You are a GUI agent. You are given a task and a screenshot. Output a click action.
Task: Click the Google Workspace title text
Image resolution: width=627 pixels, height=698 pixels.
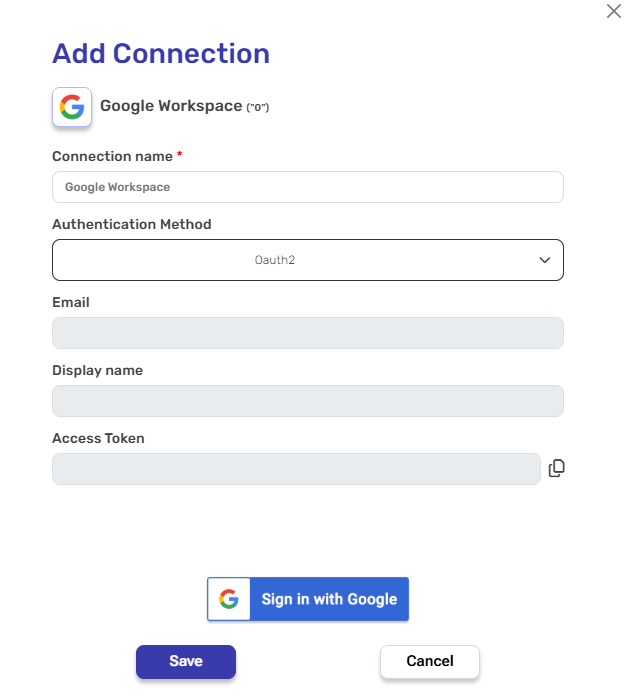tap(171, 106)
